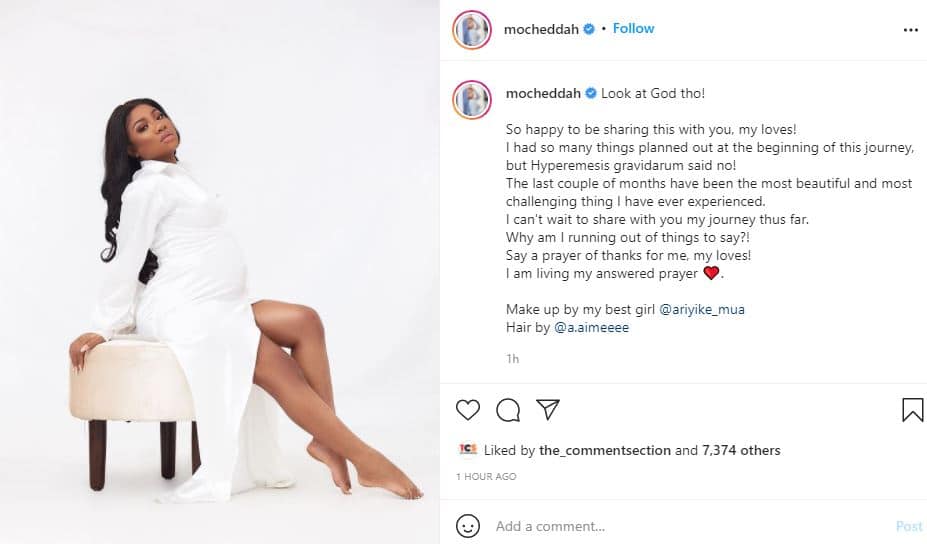927x544 pixels.
Task: Click the verified badge in the header
Action: 591,29
